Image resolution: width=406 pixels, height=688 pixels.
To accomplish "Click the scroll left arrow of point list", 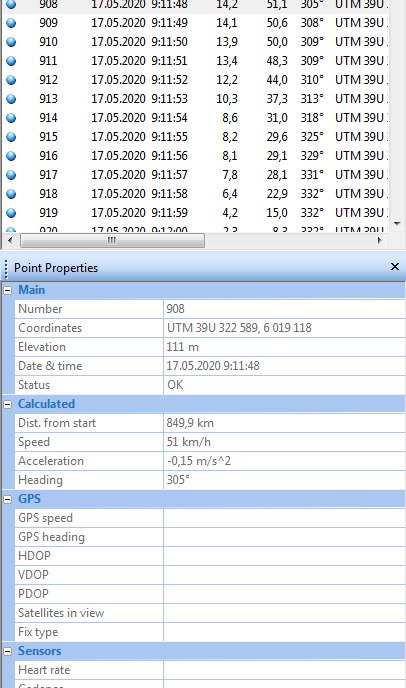I will point(11,240).
